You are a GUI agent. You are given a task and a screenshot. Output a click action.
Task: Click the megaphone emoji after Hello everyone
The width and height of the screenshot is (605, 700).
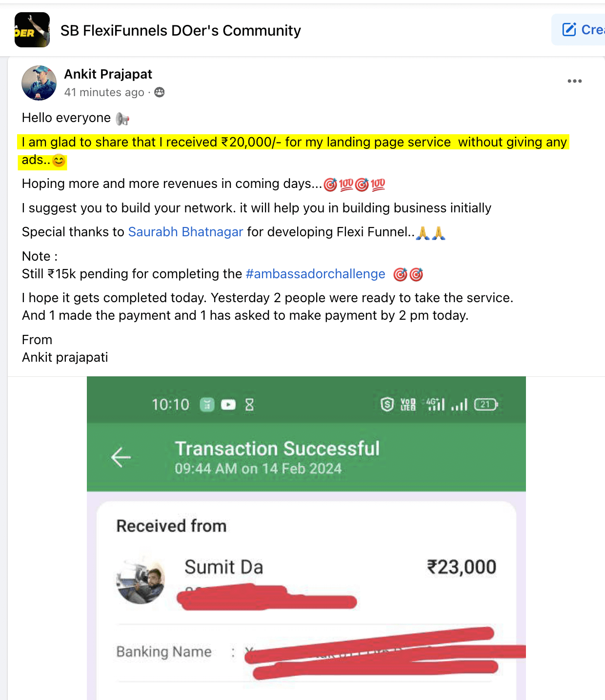click(122, 119)
